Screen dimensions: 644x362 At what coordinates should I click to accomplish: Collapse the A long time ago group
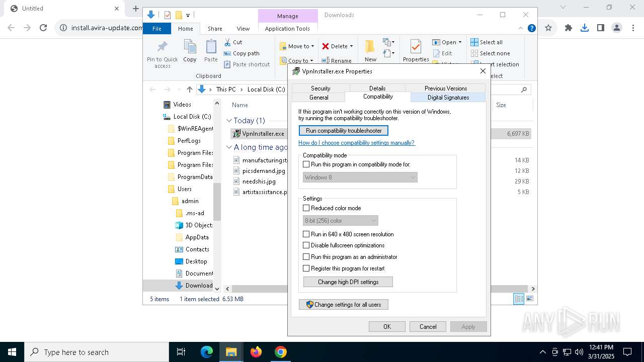229,147
